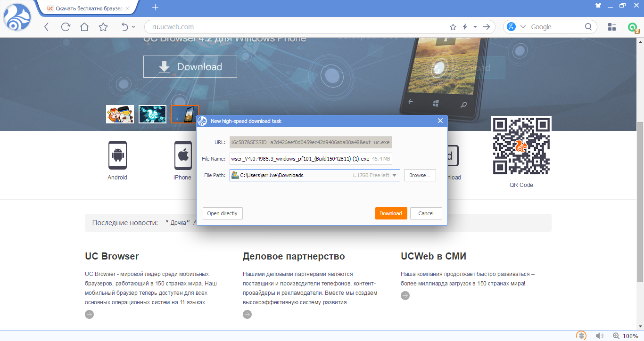The width and height of the screenshot is (644, 341).
Task: Open the green extension icon with badge
Action: (633, 27)
